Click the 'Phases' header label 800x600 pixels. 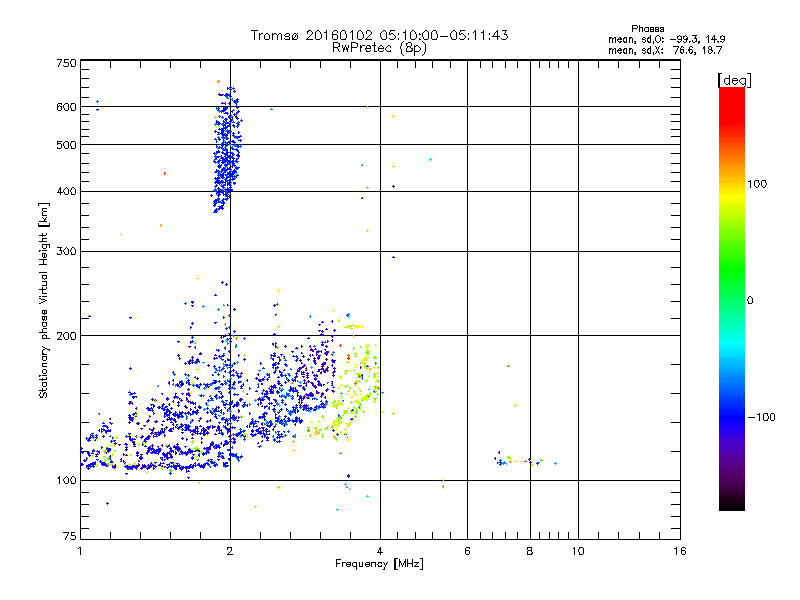(x=647, y=29)
